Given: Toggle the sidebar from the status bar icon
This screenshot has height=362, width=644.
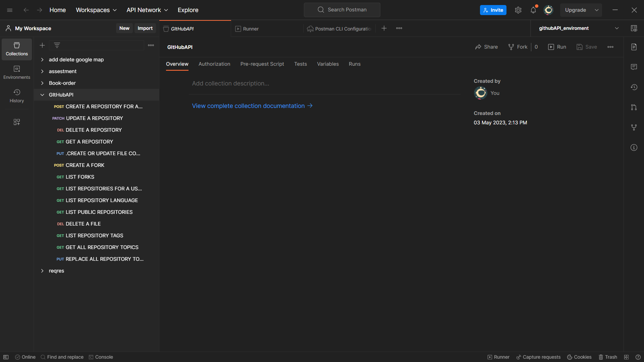Looking at the screenshot, I should [6, 357].
